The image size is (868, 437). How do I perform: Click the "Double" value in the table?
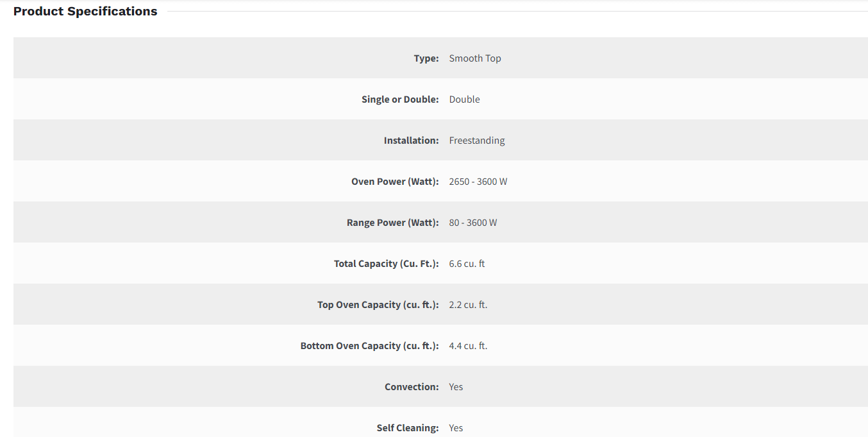(464, 99)
